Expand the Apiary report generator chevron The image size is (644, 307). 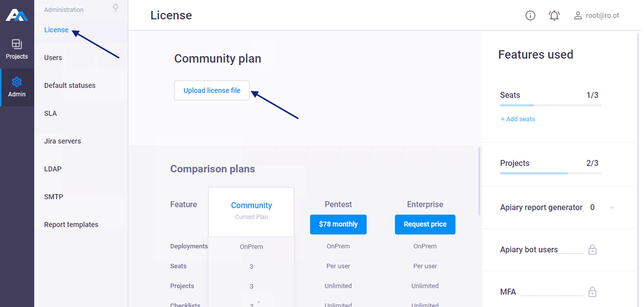pyautogui.click(x=612, y=208)
